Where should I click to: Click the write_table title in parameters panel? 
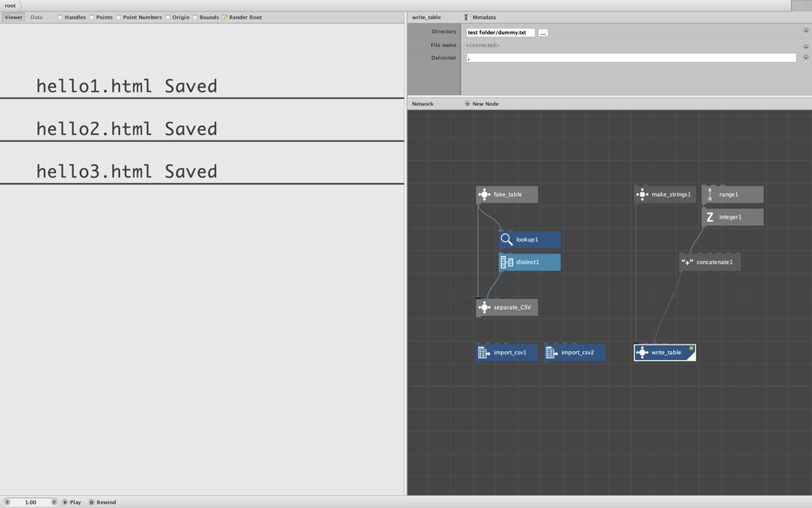426,17
